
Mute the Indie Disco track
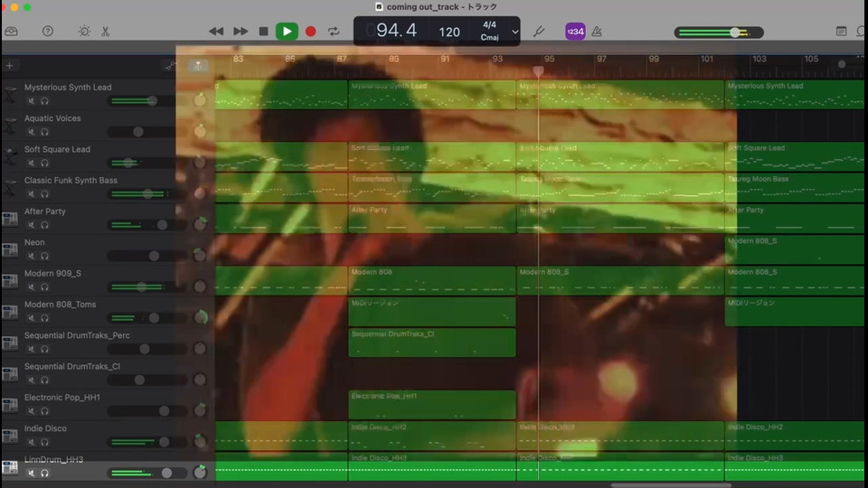(x=32, y=442)
